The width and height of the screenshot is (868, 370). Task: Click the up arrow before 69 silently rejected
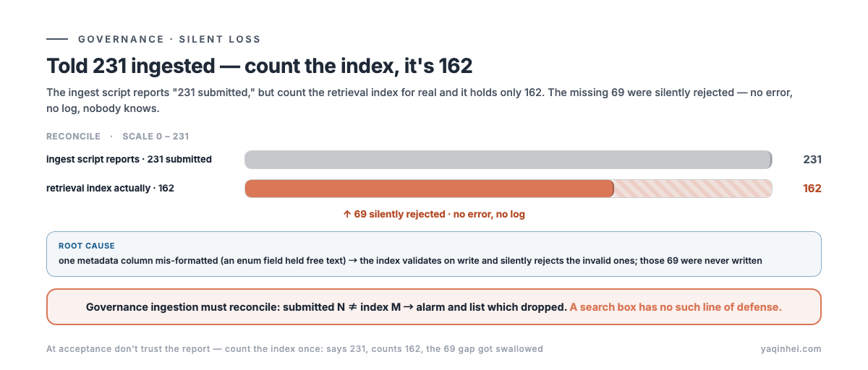click(x=347, y=215)
